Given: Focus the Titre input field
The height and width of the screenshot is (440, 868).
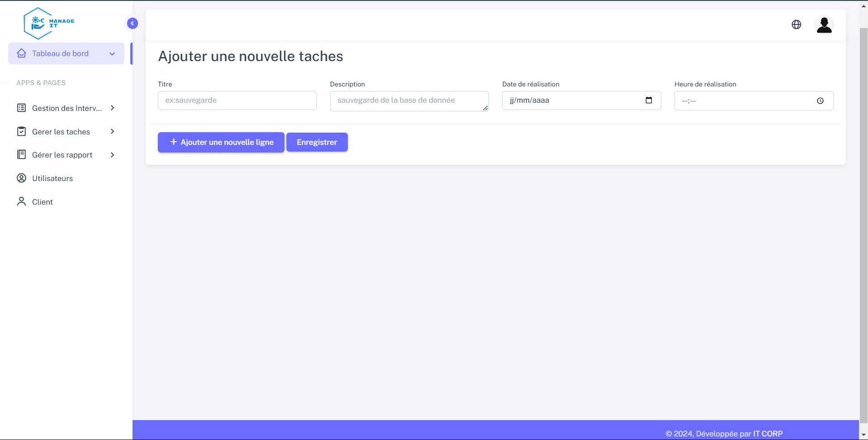Looking at the screenshot, I should 237,100.
